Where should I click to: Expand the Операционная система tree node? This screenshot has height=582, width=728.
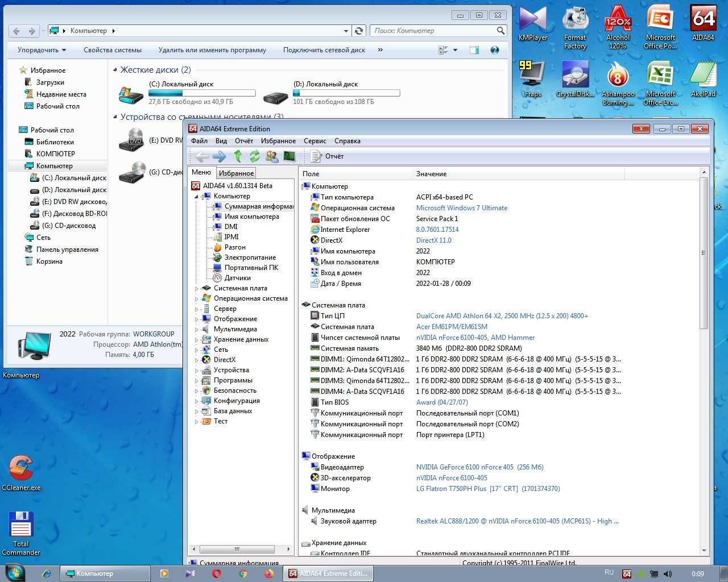(197, 298)
